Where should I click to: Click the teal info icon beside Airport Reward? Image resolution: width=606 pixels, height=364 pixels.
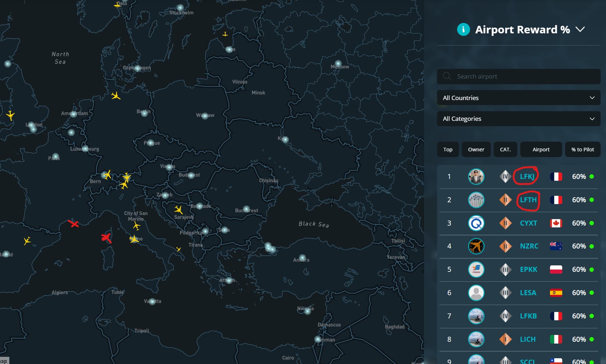pos(463,29)
